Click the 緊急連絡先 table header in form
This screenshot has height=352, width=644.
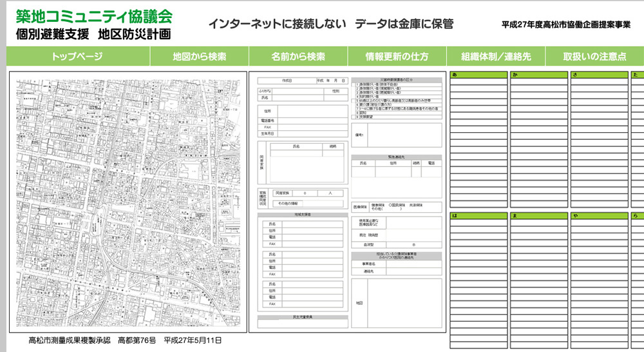pyautogui.click(x=396, y=157)
